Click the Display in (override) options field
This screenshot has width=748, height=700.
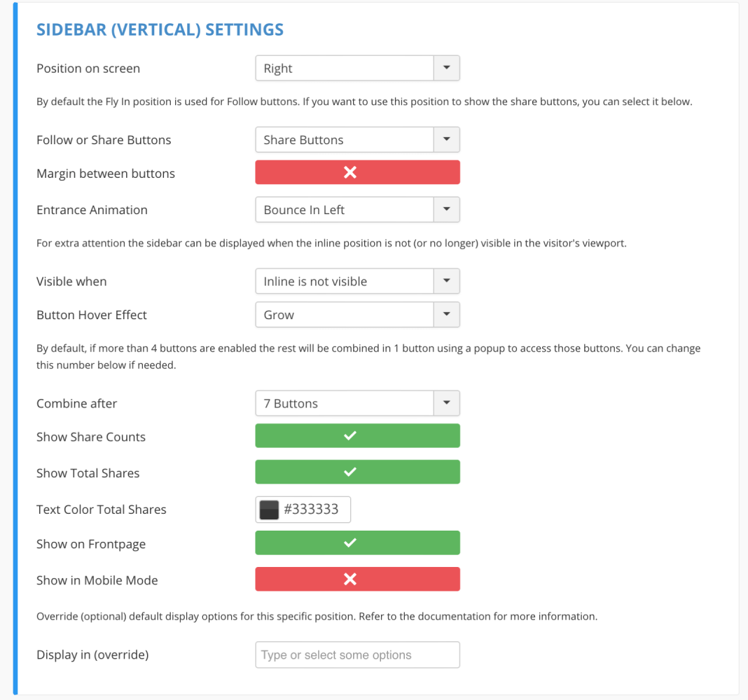coord(357,654)
